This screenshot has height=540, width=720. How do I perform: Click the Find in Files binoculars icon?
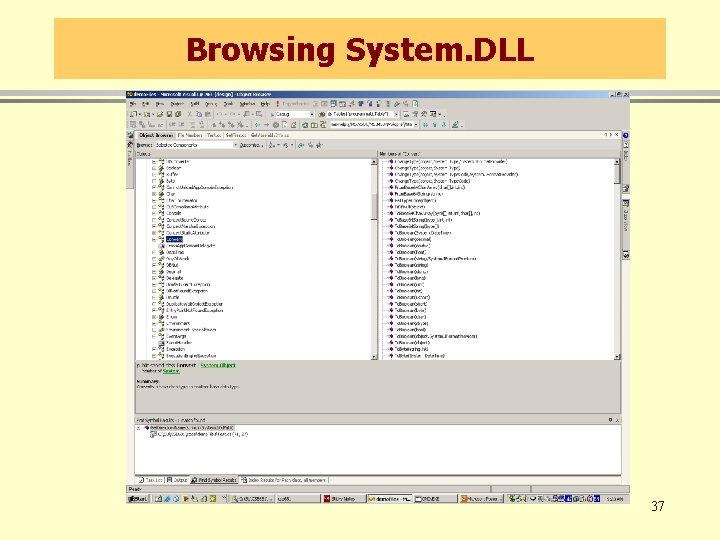[321, 114]
